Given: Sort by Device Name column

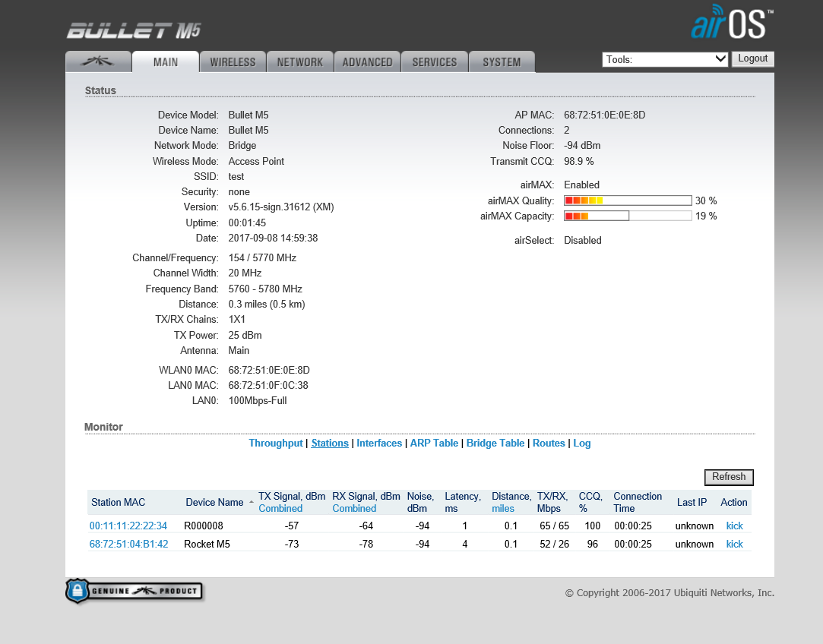Looking at the screenshot, I should (x=214, y=502).
